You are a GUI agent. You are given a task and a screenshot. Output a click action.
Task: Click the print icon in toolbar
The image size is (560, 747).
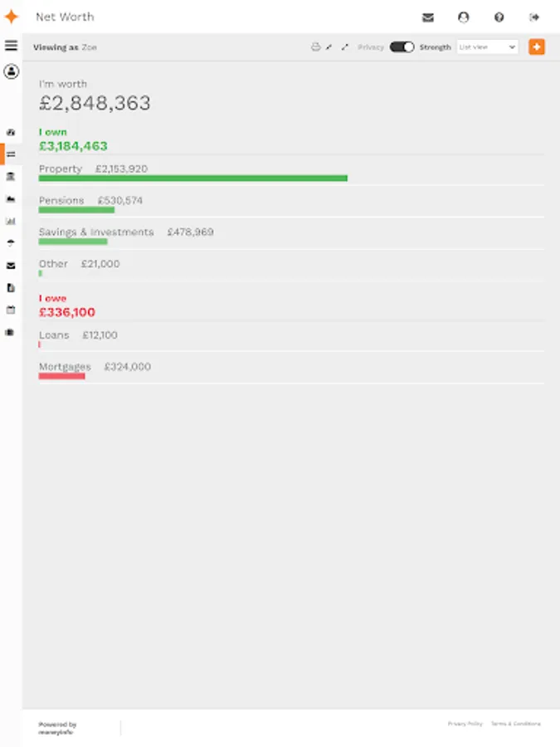click(x=315, y=47)
